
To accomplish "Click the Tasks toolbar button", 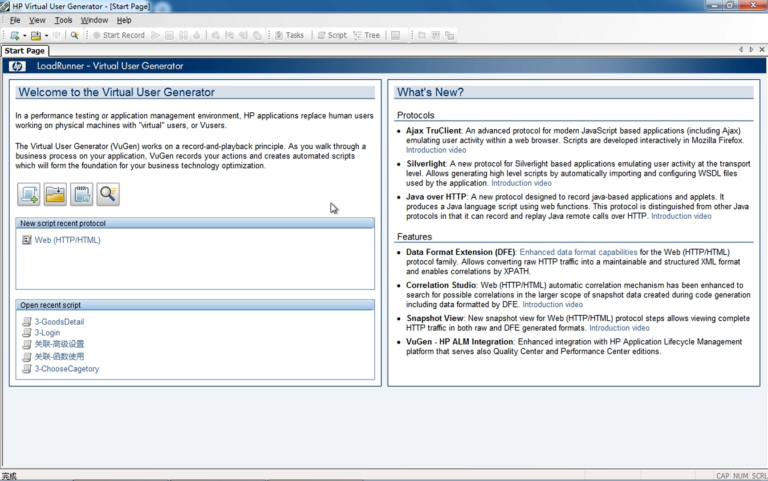I will (289, 35).
